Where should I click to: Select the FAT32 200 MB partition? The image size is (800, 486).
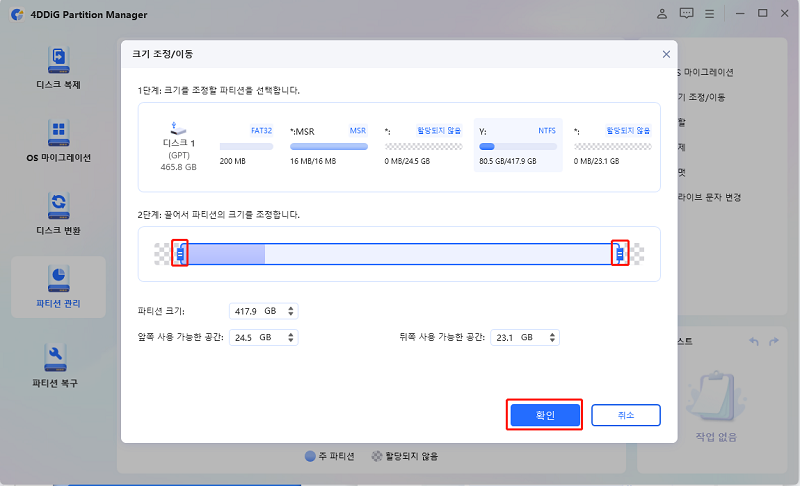point(246,146)
